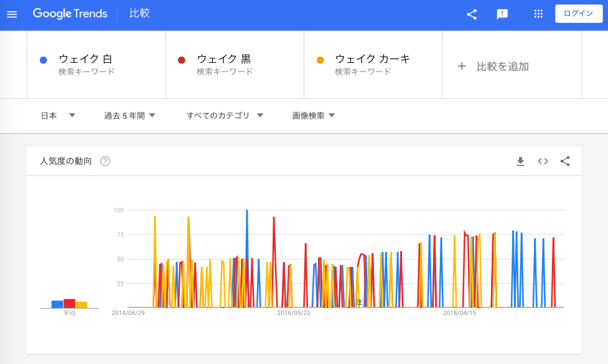Open the send feedback icon
Screen dimensions: 608x364
(502, 14)
